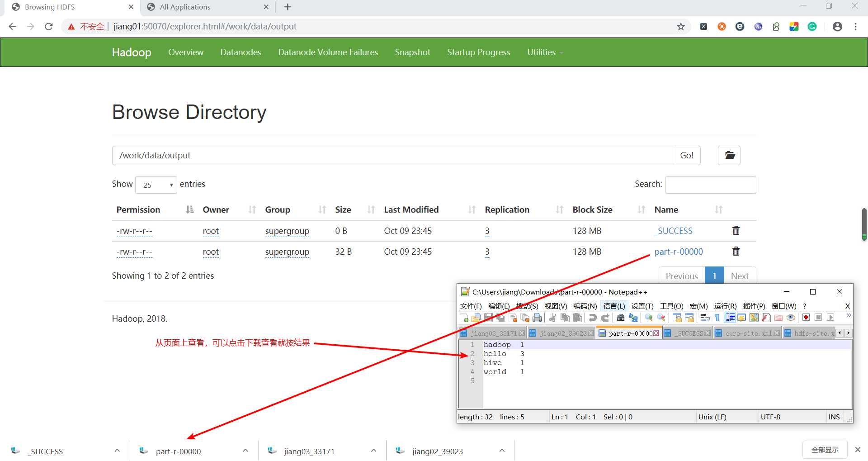Viewport: 868px width, 461px height.
Task: Undo the last edit in Notepad++
Action: pyautogui.click(x=593, y=318)
